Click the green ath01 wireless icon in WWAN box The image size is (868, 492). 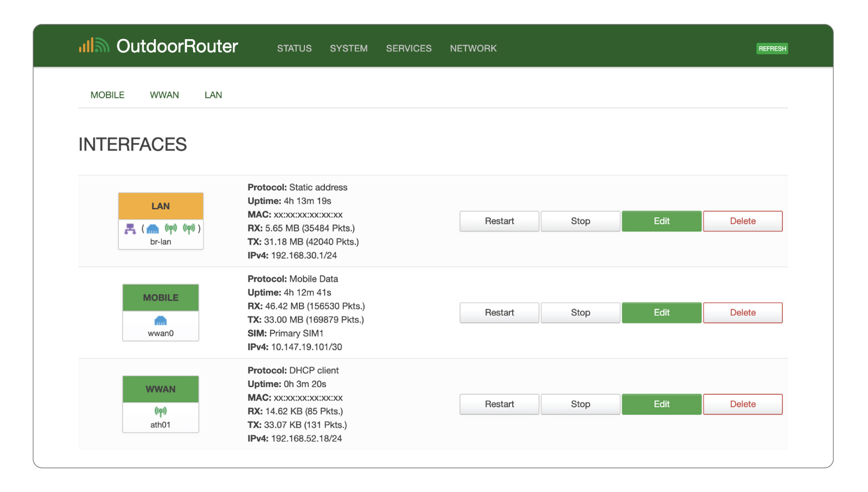pyautogui.click(x=161, y=412)
